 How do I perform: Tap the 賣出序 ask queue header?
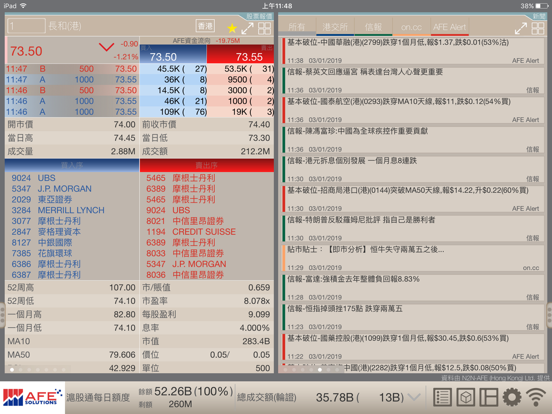pos(207,165)
